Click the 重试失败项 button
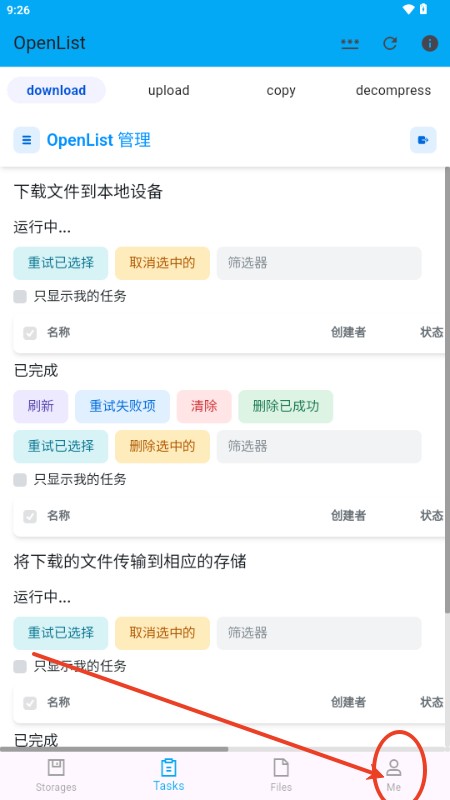The width and height of the screenshot is (450, 800). click(x=122, y=406)
